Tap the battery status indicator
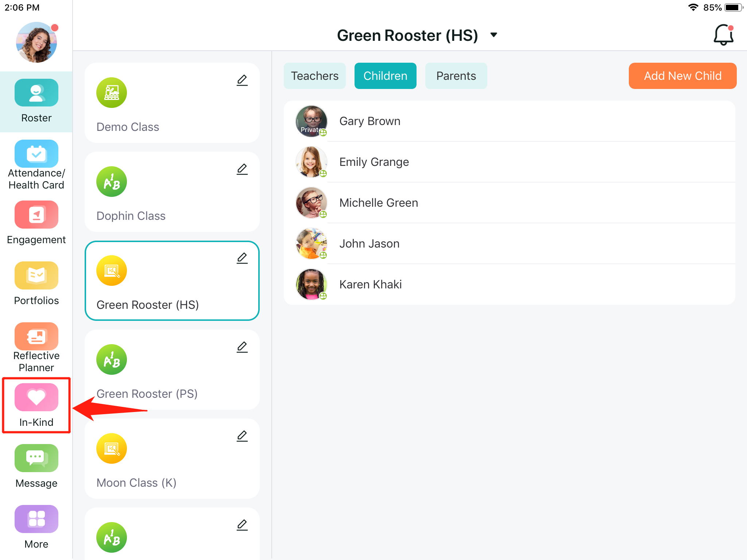Viewport: 747px width, 560px height. pos(734,7)
